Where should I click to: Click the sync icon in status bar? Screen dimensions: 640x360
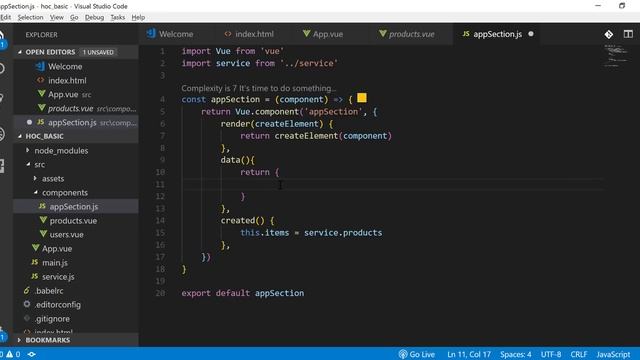(x=31, y=354)
